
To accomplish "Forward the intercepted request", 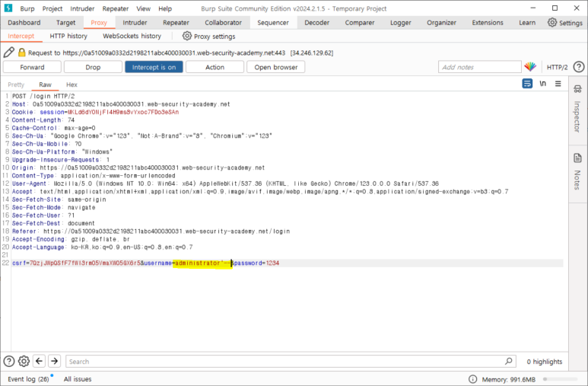I will 32,67.
